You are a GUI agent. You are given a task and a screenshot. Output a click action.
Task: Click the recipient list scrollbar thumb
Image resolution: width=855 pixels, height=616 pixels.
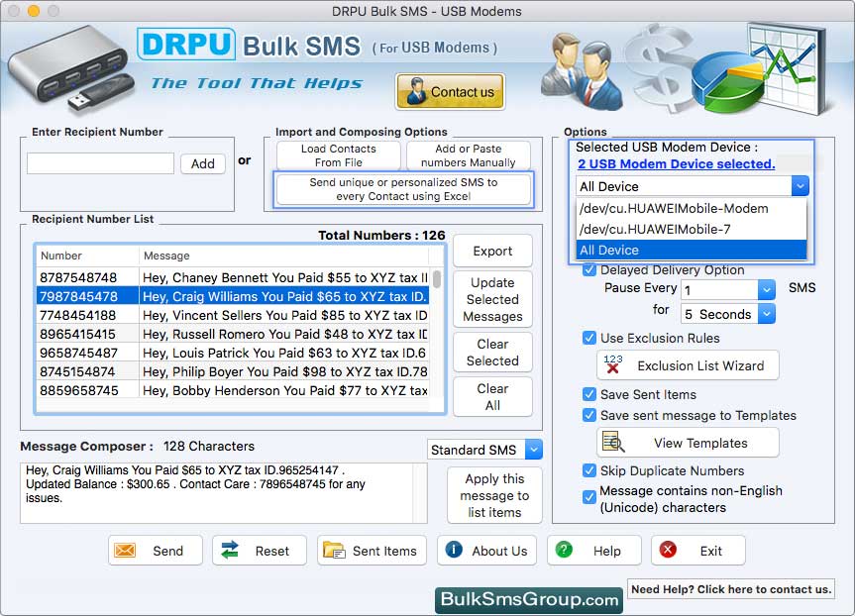pyautogui.click(x=437, y=278)
